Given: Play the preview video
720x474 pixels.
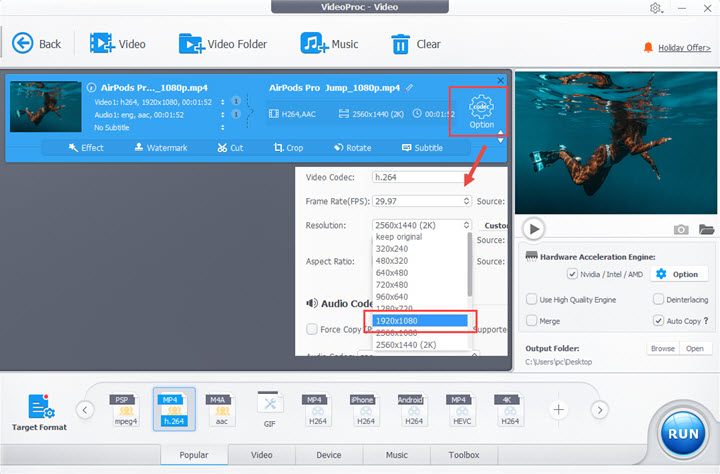Looking at the screenshot, I should point(534,229).
